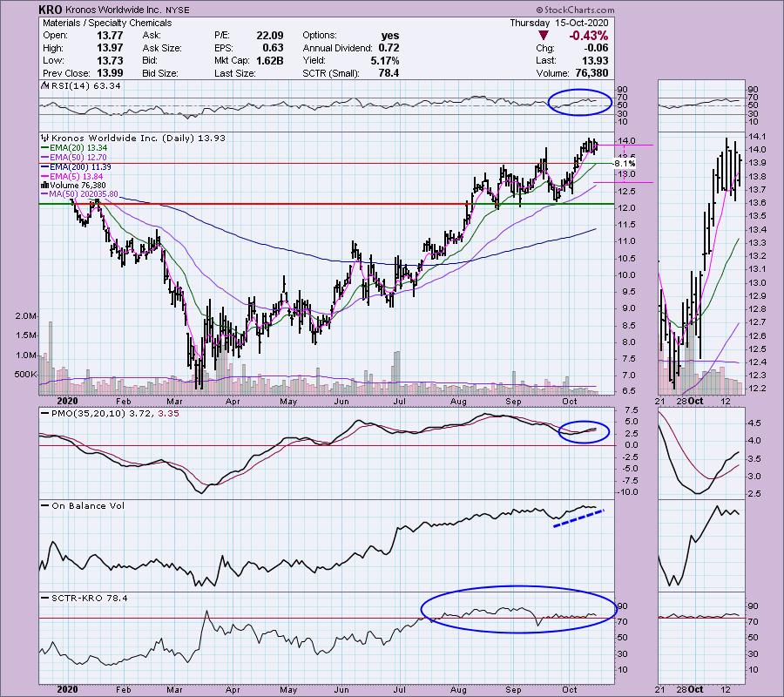The image size is (784, 697).
Task: Click the Low value 13.73
Action: (111, 60)
